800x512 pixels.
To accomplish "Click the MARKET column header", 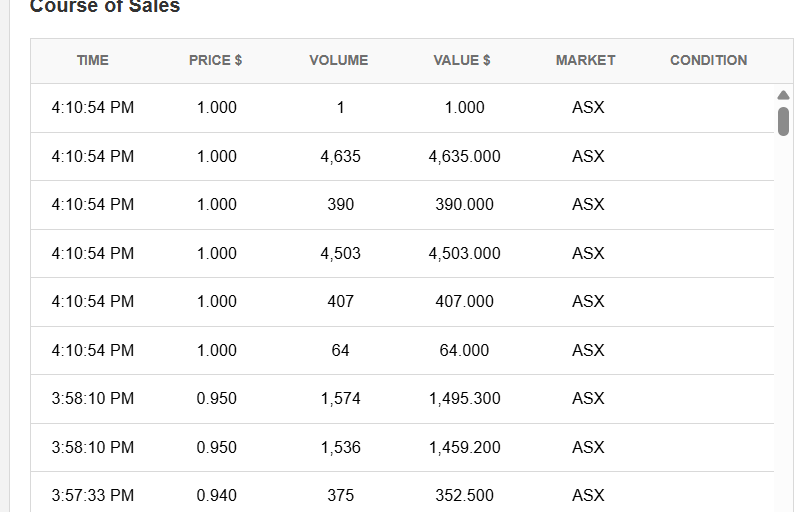I will click(586, 60).
